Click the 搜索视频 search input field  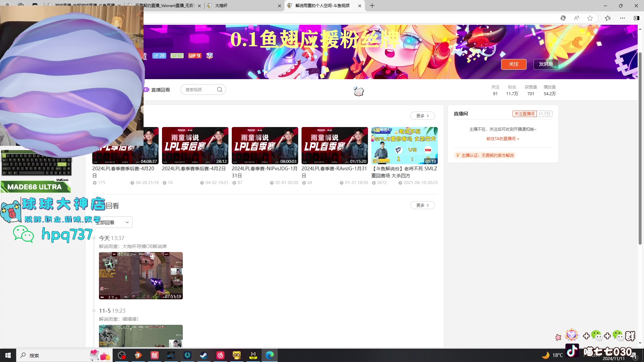click(x=200, y=89)
